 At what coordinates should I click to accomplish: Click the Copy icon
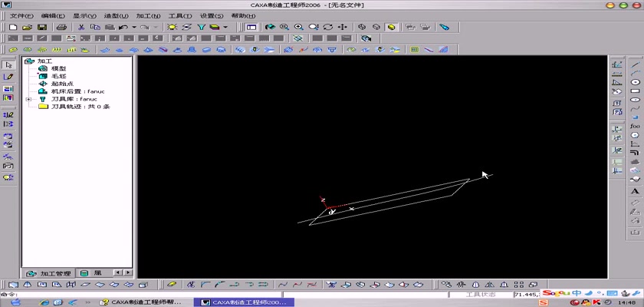[95, 27]
